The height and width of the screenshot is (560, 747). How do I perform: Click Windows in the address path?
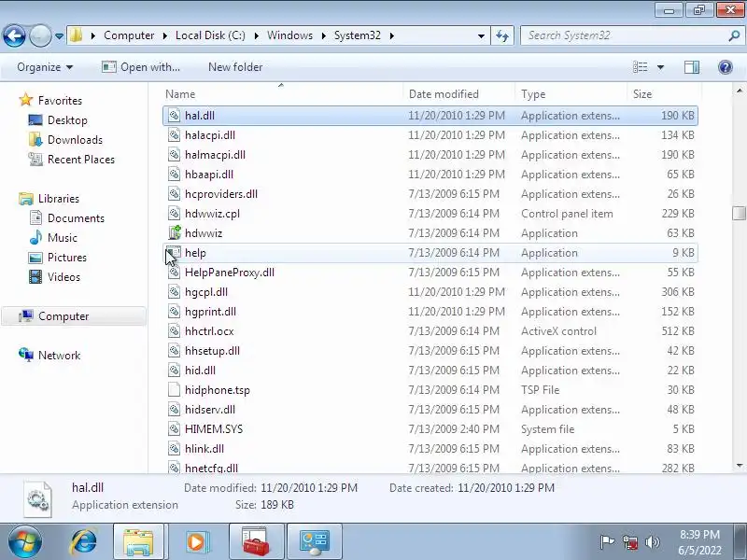tap(289, 35)
